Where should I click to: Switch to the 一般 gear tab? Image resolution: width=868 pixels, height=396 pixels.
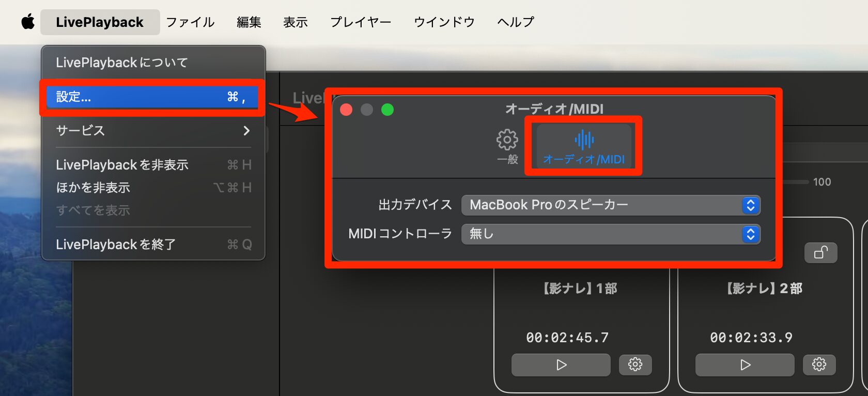(507, 147)
